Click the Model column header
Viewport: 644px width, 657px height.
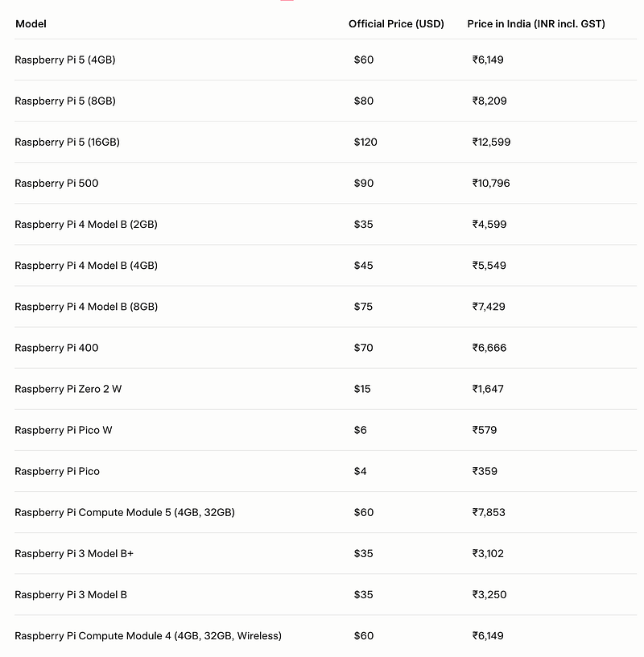[31, 24]
